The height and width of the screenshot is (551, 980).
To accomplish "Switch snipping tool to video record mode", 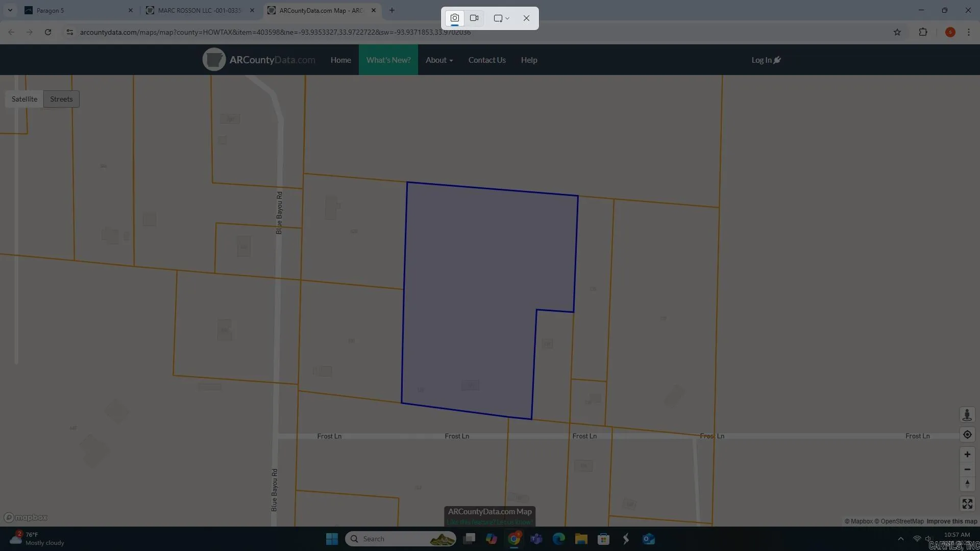I will [474, 18].
